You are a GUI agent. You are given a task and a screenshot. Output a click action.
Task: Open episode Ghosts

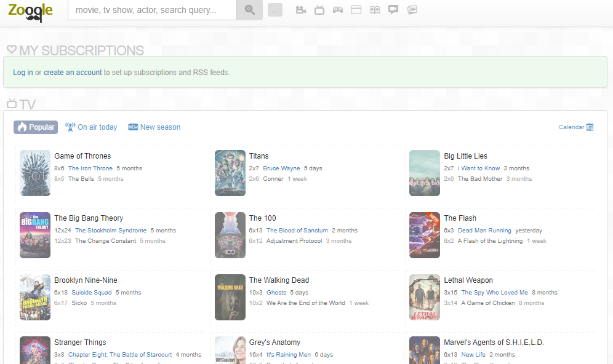(276, 293)
